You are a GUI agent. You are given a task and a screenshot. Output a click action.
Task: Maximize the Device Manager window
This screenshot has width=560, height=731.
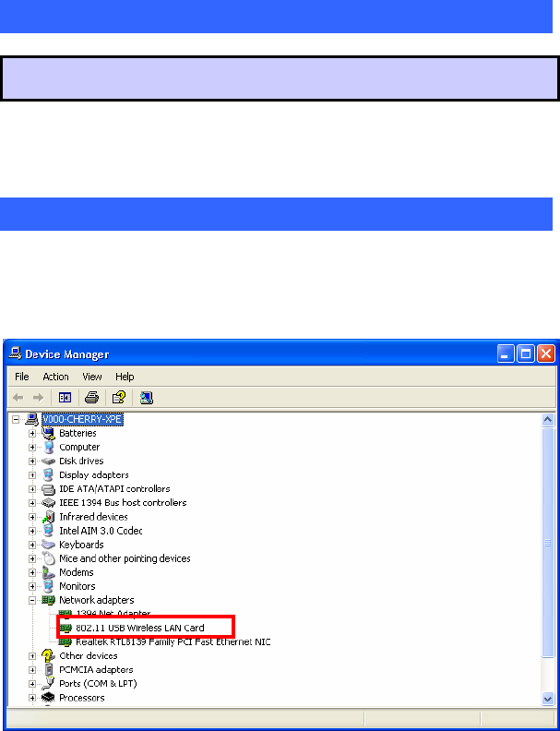tap(526, 354)
